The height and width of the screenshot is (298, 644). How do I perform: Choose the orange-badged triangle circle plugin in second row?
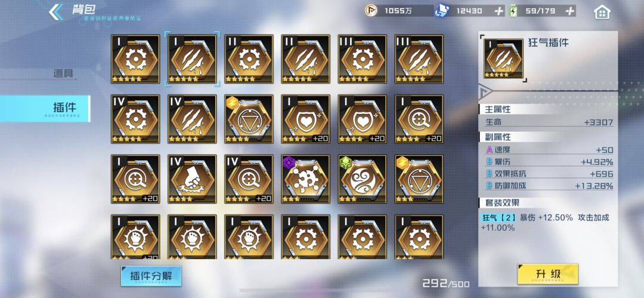(x=249, y=119)
